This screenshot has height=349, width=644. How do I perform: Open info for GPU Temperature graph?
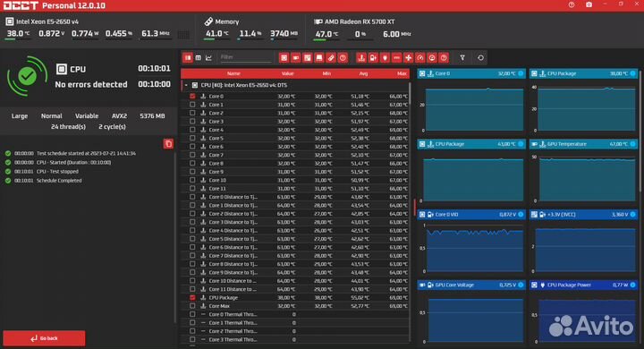point(633,144)
